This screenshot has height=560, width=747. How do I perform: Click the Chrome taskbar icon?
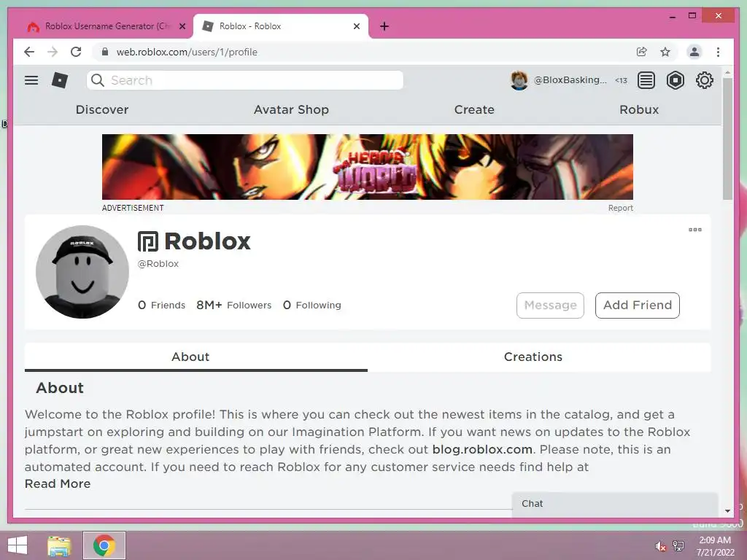(104, 545)
